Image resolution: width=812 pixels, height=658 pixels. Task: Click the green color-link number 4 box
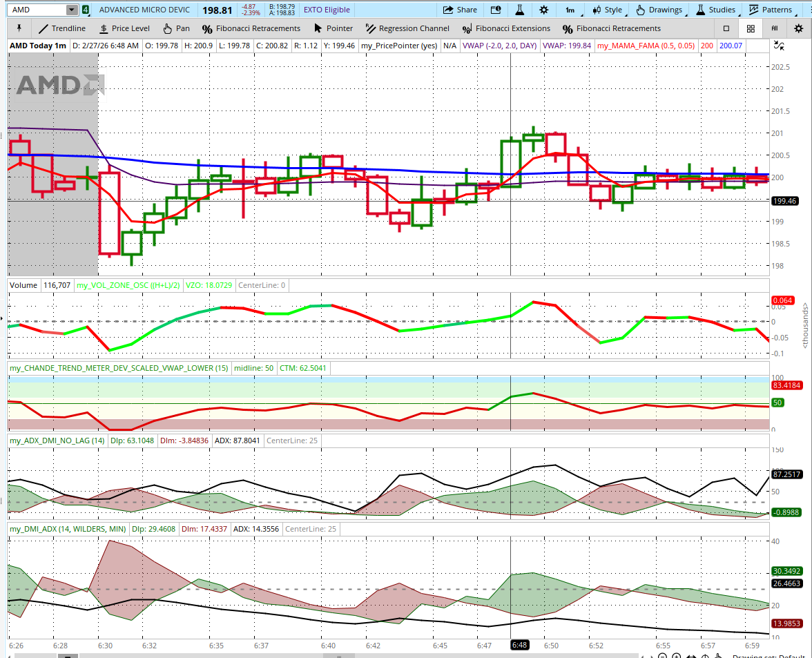pyautogui.click(x=86, y=10)
